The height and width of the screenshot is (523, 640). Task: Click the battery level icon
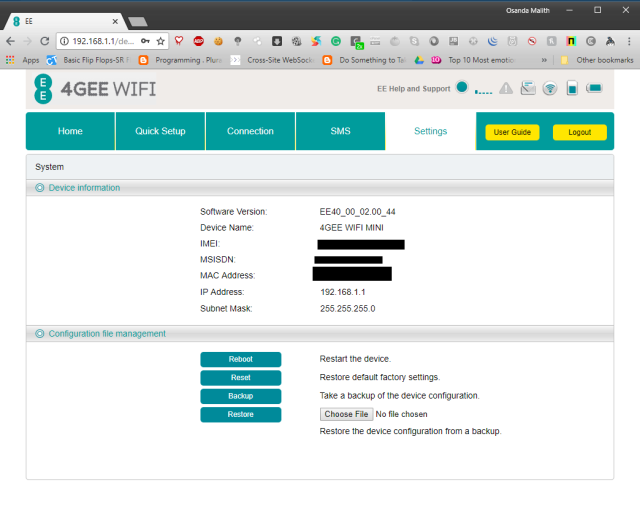pos(594,88)
